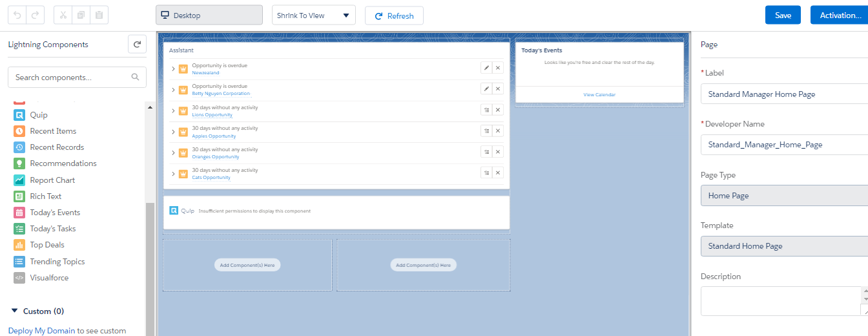Dismiss the Cats Opportunity item
The height and width of the screenshot is (336, 868).
click(x=497, y=173)
